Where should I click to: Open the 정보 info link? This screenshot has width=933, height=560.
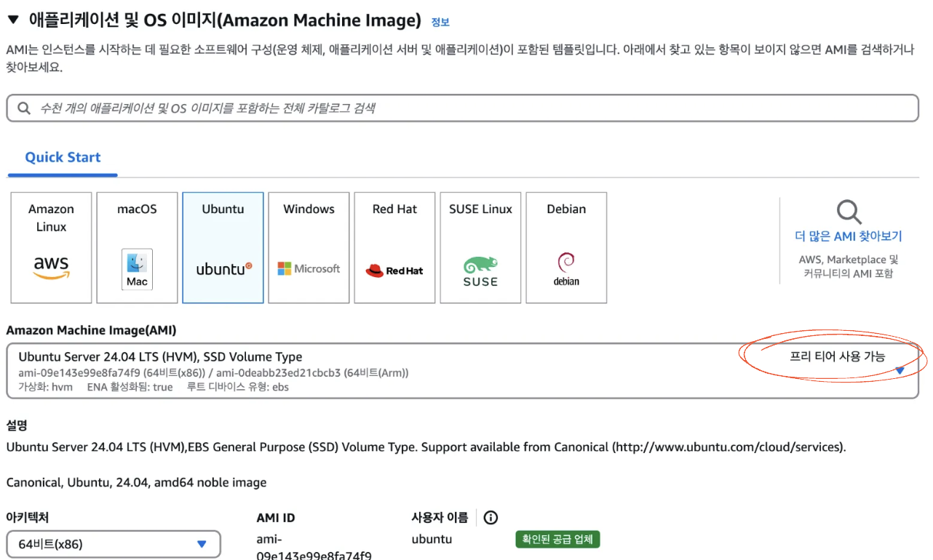(x=440, y=23)
